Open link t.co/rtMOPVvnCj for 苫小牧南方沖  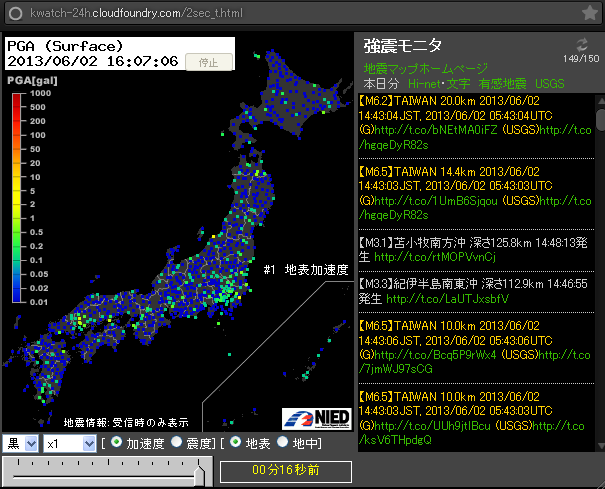point(435,257)
